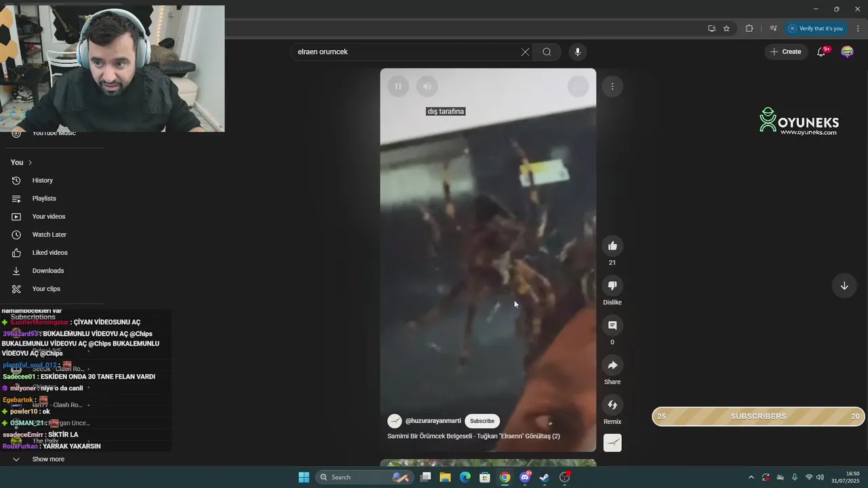The width and height of the screenshot is (868, 488).
Task: Open Steam from taskbar
Action: point(545,477)
